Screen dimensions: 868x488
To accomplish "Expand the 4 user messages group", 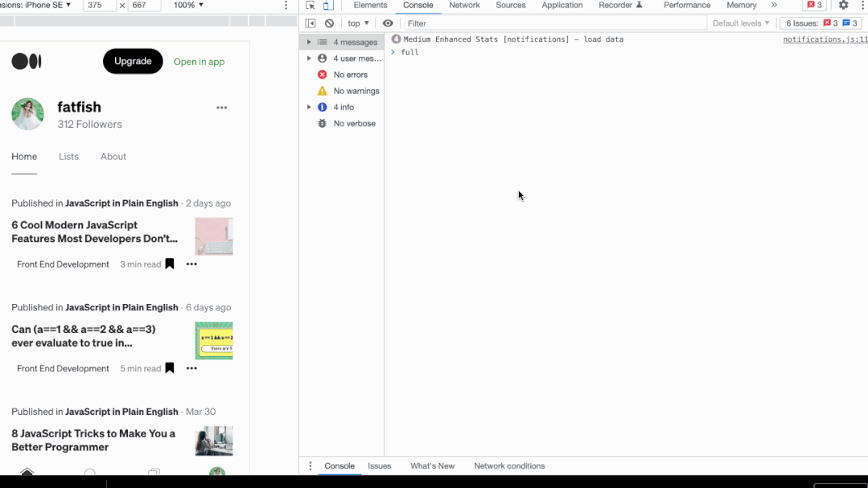I will pos(309,58).
